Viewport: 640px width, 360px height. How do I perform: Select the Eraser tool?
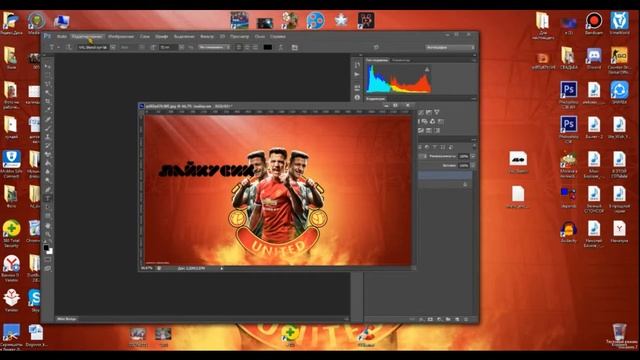48,155
